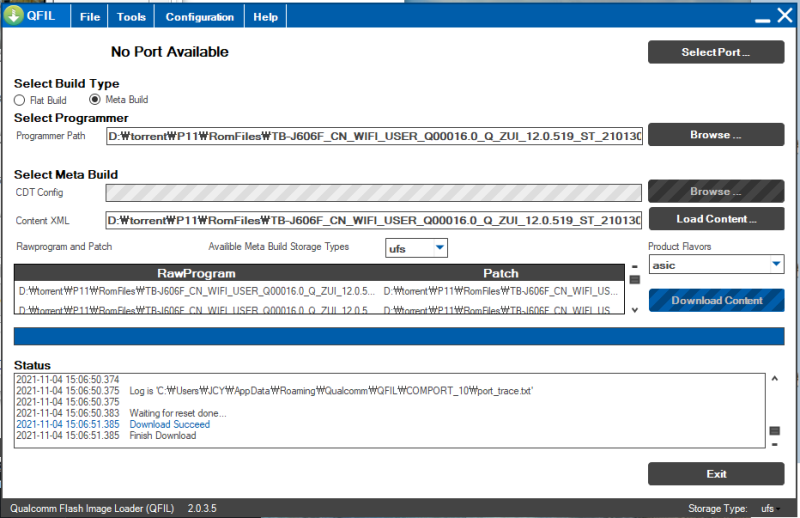The width and height of the screenshot is (800, 518).
Task: Click the Finish Download log line
Action: [163, 435]
